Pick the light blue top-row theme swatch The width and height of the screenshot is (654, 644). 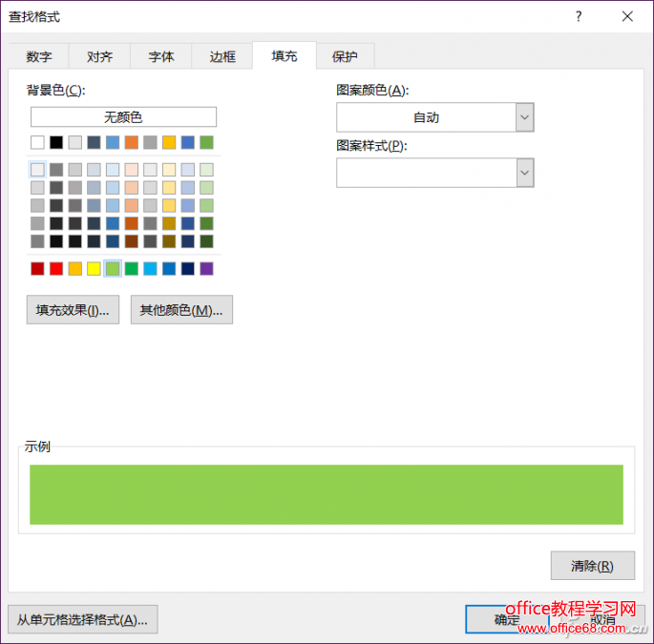click(113, 142)
